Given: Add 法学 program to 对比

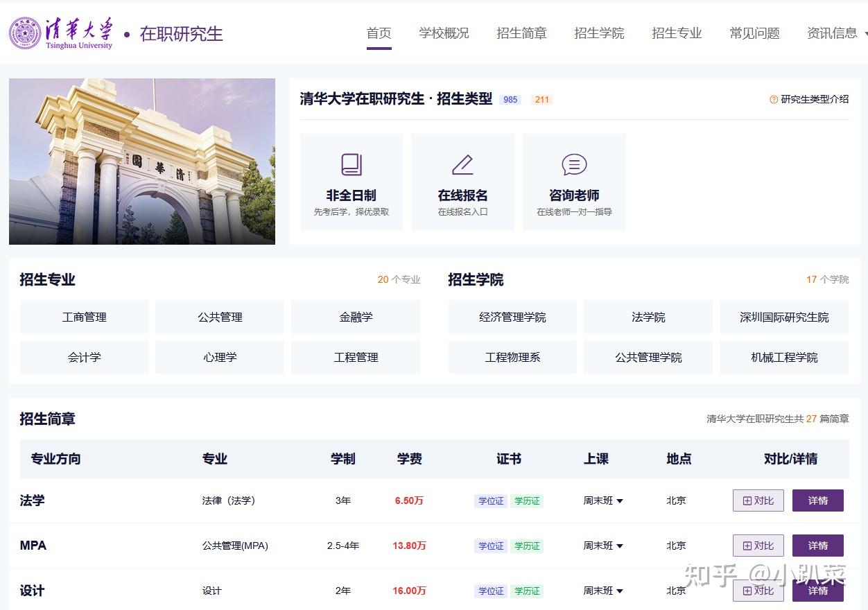Looking at the screenshot, I should 758,500.
